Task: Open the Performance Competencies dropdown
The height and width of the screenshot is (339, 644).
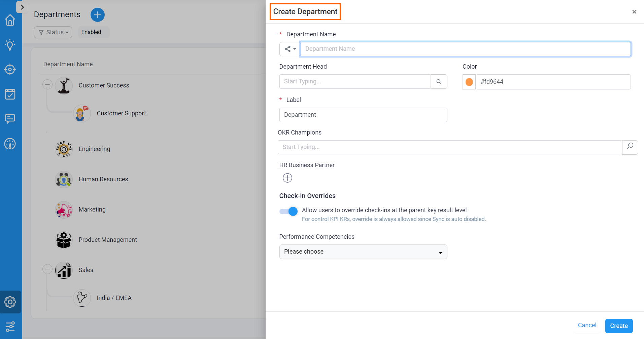Action: click(x=363, y=252)
